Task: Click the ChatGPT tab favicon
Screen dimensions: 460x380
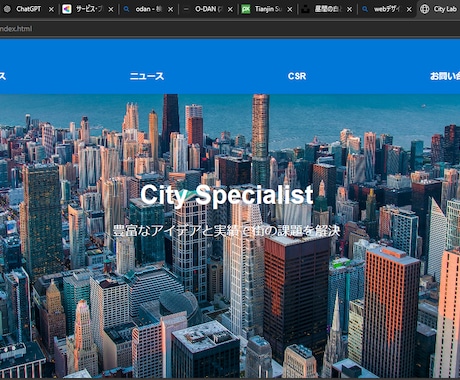Action: [7, 9]
